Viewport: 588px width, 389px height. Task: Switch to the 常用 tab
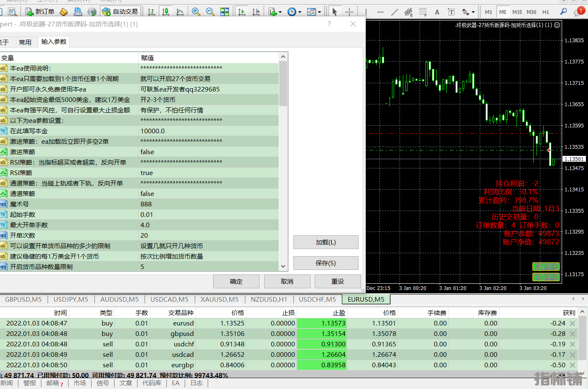tap(25, 42)
